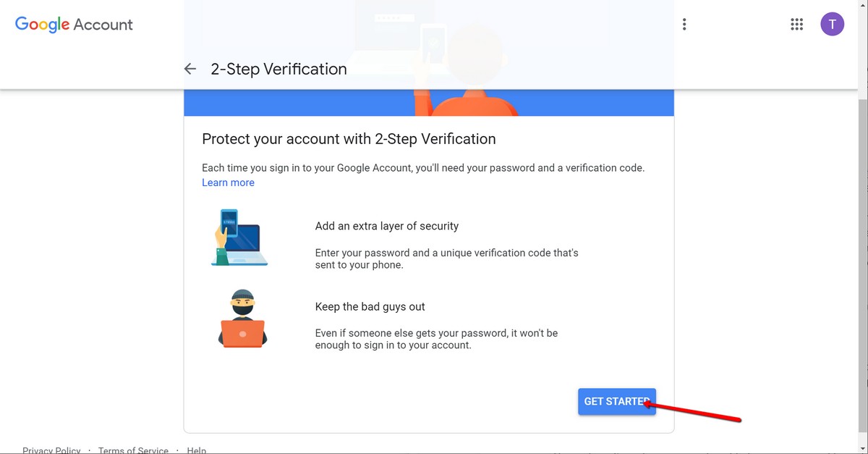Go back using the left arrow

[190, 69]
